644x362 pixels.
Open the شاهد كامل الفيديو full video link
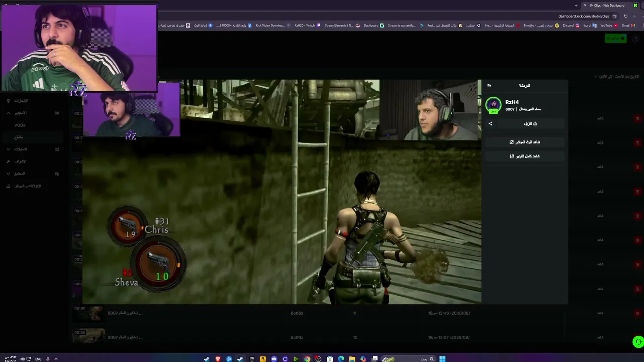coord(525,156)
